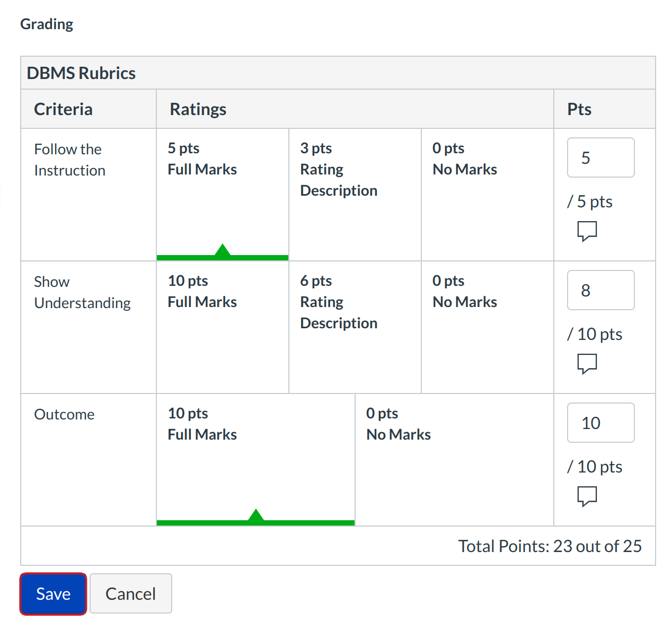Focus the Show Understanding points input showing 8

pos(600,290)
